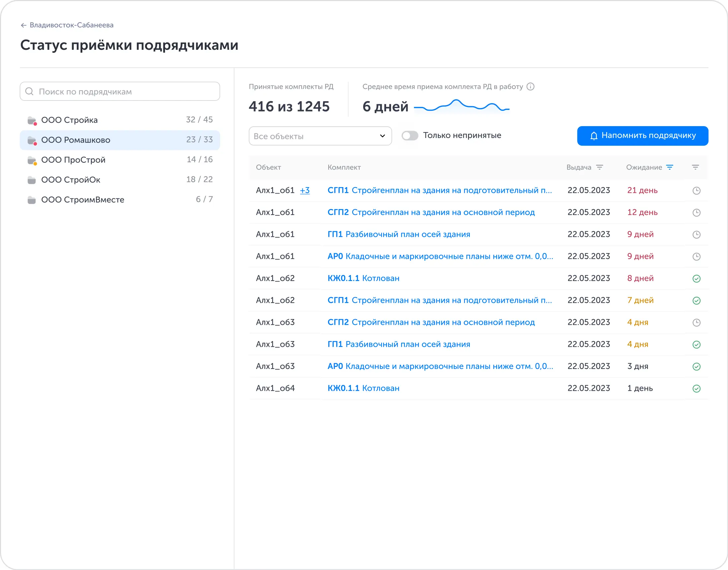Open info tooltip for average acceptance time
The width and height of the screenshot is (728, 570).
(x=530, y=87)
